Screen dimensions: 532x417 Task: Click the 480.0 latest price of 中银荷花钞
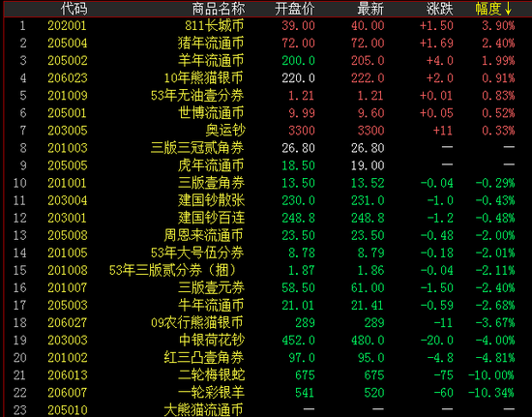368,341
